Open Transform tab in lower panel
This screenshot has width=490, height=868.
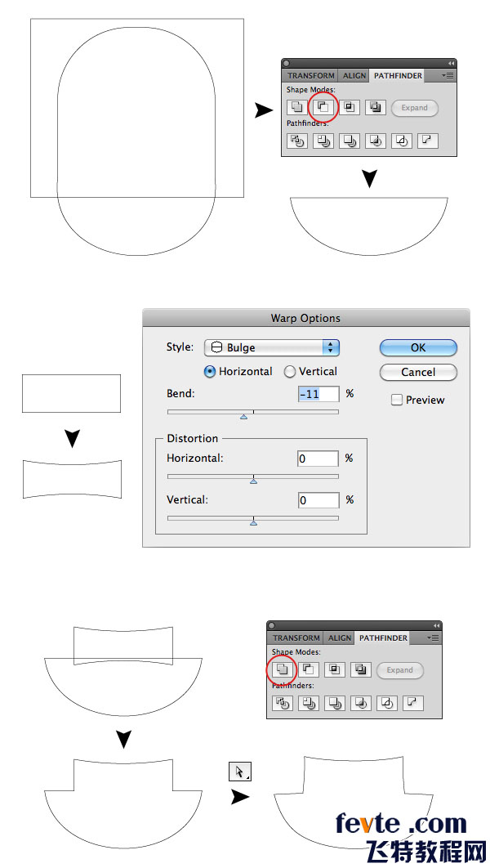point(296,638)
